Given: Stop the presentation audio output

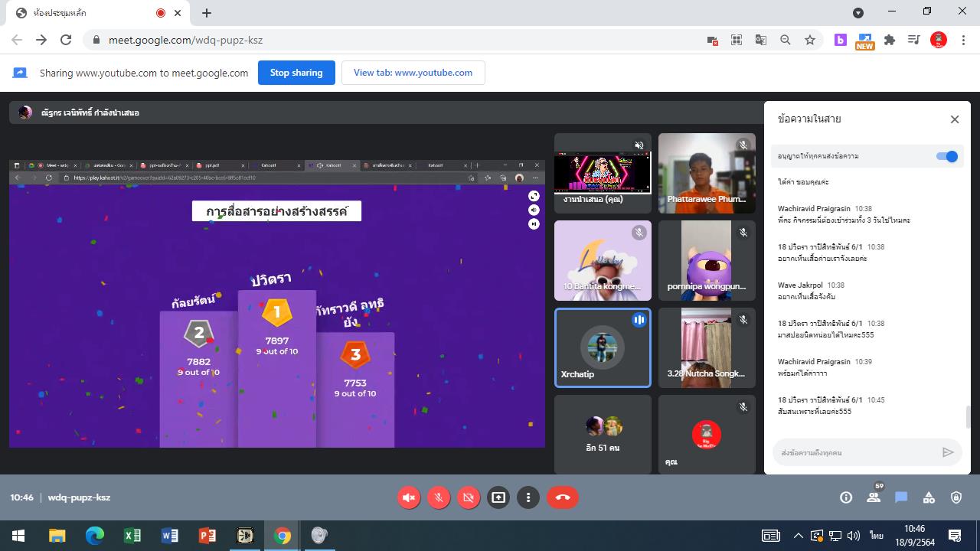Looking at the screenshot, I should (x=409, y=497).
